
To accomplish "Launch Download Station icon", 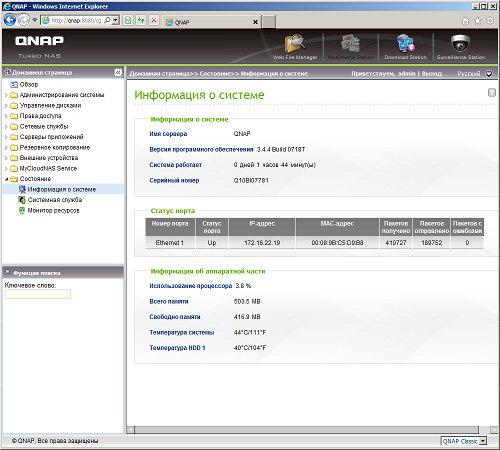I will [x=405, y=44].
